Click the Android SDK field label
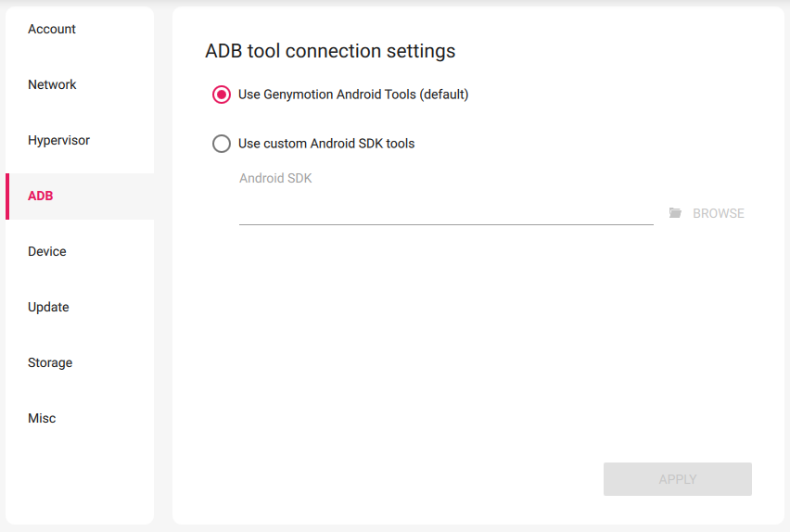 click(x=275, y=178)
